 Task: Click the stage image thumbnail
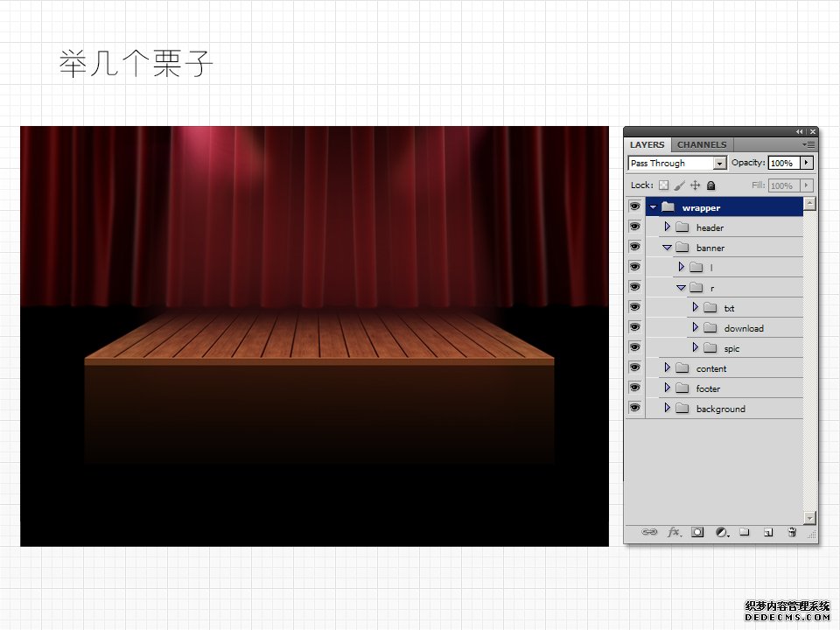[314, 336]
